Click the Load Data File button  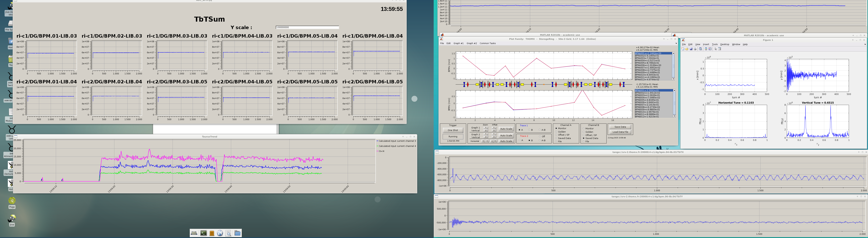pos(620,132)
